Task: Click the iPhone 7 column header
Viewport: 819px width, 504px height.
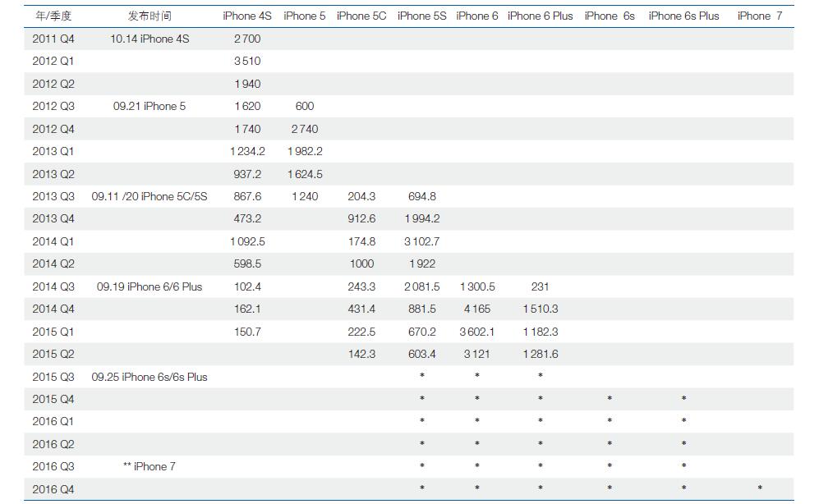Action: click(x=760, y=16)
